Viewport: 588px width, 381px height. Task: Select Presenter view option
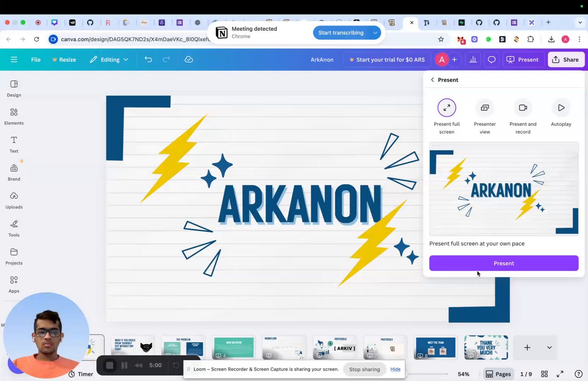(485, 117)
